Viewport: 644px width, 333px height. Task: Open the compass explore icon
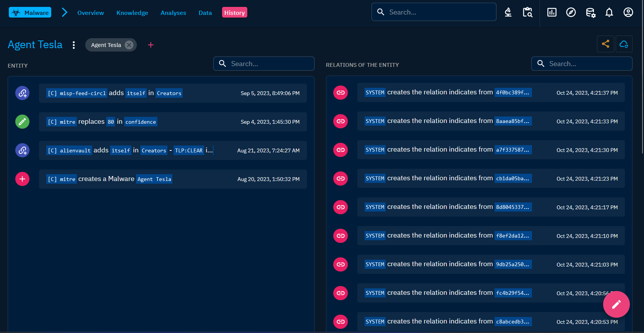click(x=571, y=13)
